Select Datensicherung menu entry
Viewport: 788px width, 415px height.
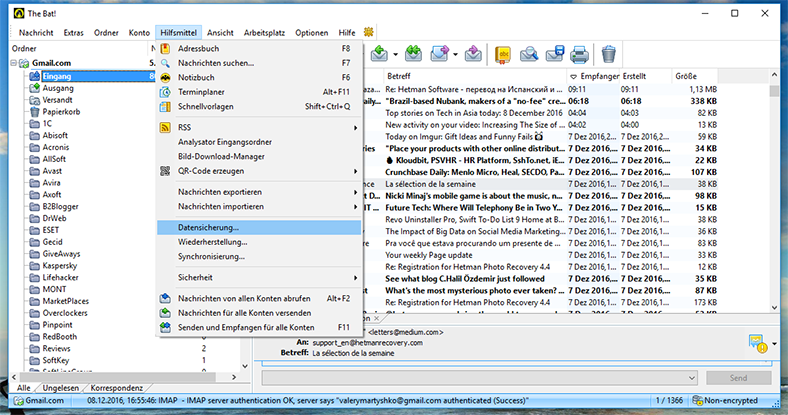pos(259,228)
